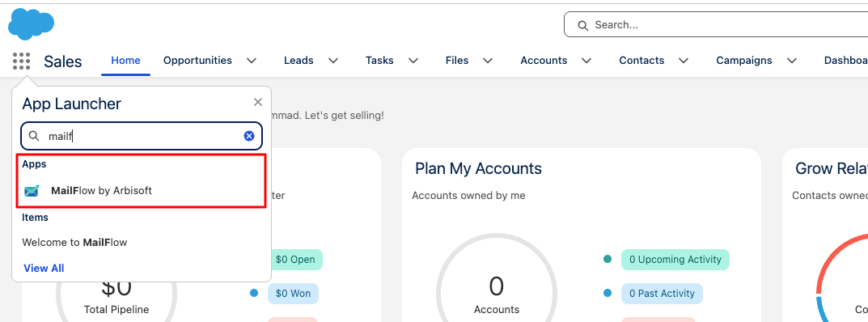Open the Files tab
This screenshot has width=868, height=322.
click(457, 61)
